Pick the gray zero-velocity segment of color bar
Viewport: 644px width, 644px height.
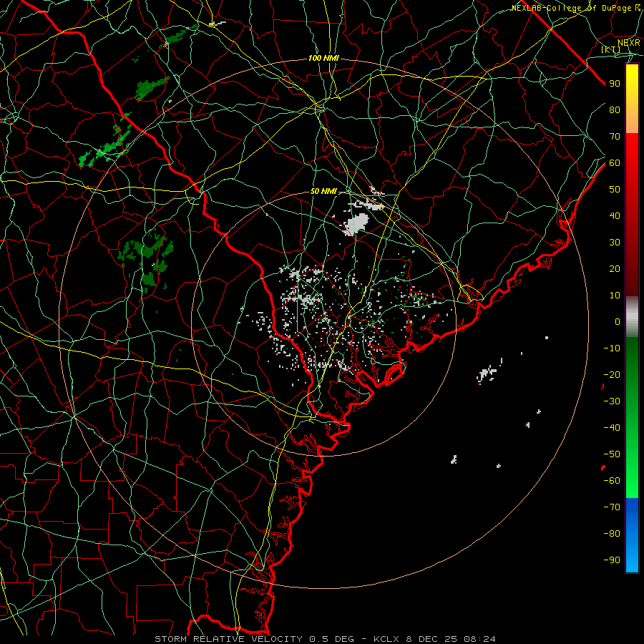coord(632,317)
